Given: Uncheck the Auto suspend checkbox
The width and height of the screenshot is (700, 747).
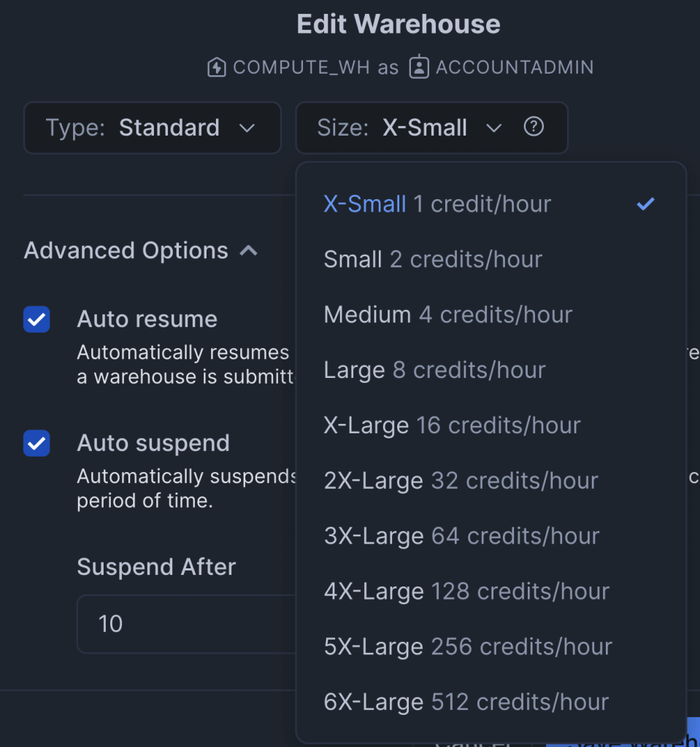Looking at the screenshot, I should pyautogui.click(x=36, y=444).
